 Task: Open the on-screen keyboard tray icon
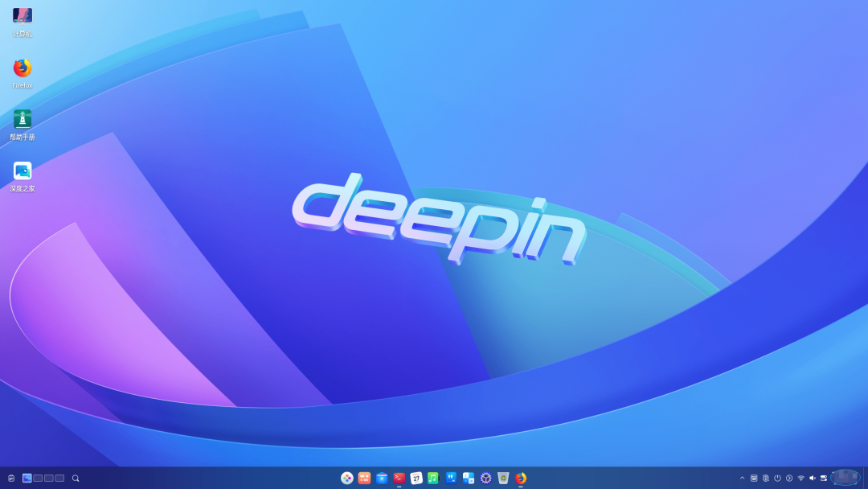tap(754, 478)
